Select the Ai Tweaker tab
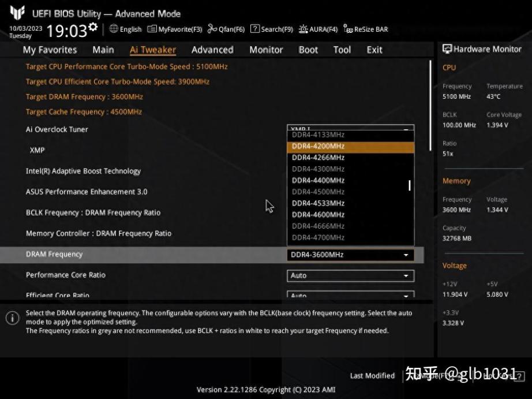 click(153, 50)
